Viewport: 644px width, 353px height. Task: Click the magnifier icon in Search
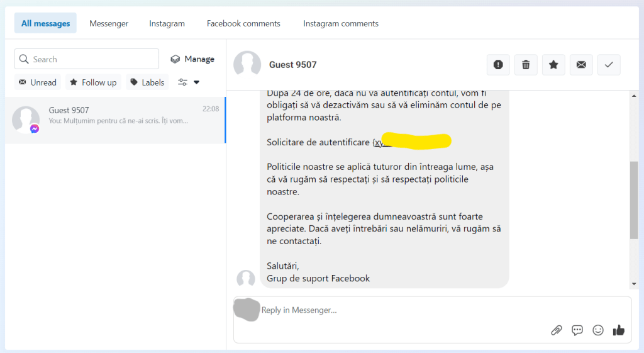[25, 59]
